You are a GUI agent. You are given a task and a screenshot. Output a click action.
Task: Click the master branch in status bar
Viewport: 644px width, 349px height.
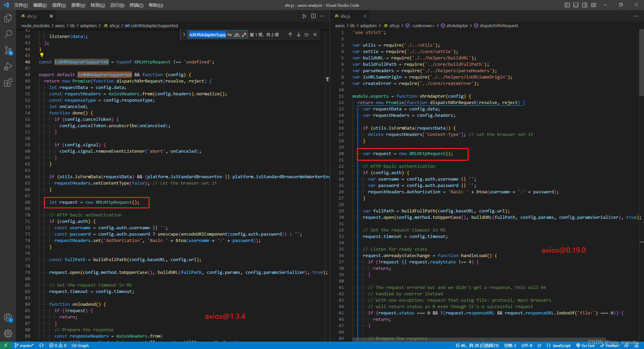click(x=24, y=345)
